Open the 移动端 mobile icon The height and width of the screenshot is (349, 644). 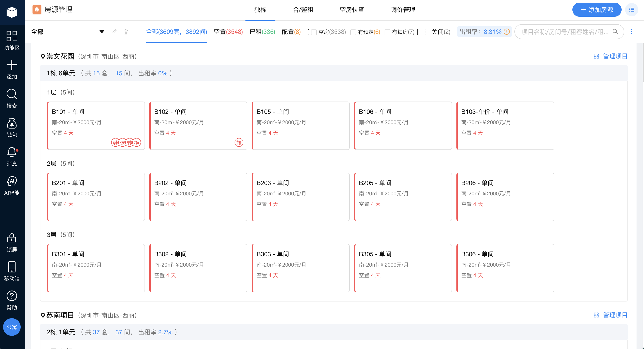pos(12,267)
